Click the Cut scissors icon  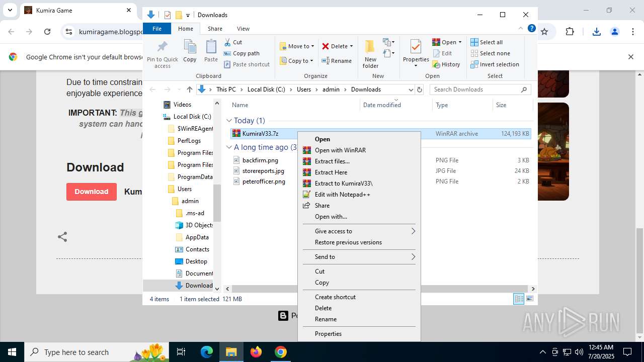(227, 42)
